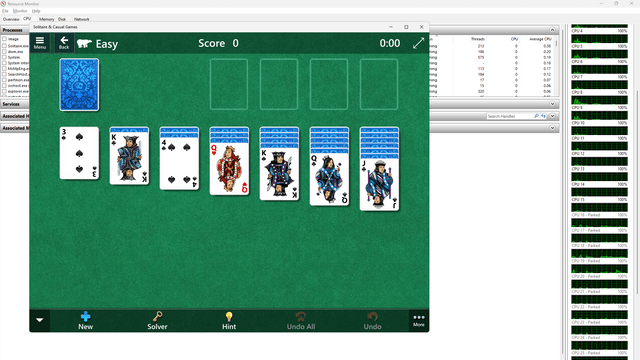Screen dimensions: 640x360
Task: Click the CPU graphs pane scrollbar
Action: pos(638,192)
